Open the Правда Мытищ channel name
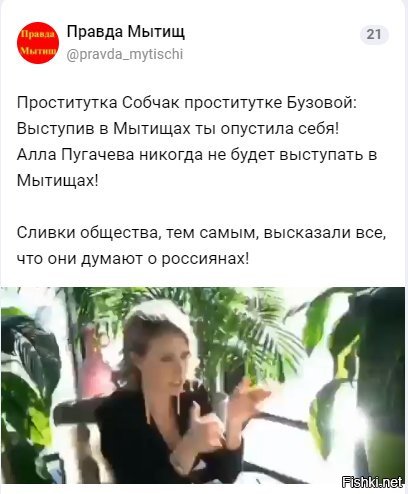 point(126,32)
